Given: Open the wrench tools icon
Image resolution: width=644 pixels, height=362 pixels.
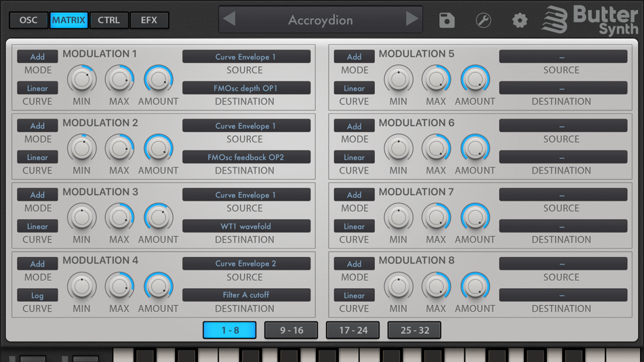Looking at the screenshot, I should pyautogui.click(x=483, y=20).
